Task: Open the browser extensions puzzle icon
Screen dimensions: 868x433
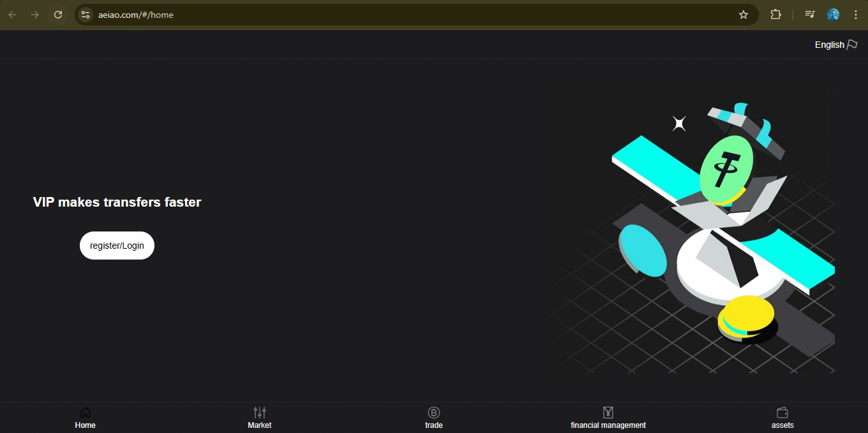Action: [776, 15]
